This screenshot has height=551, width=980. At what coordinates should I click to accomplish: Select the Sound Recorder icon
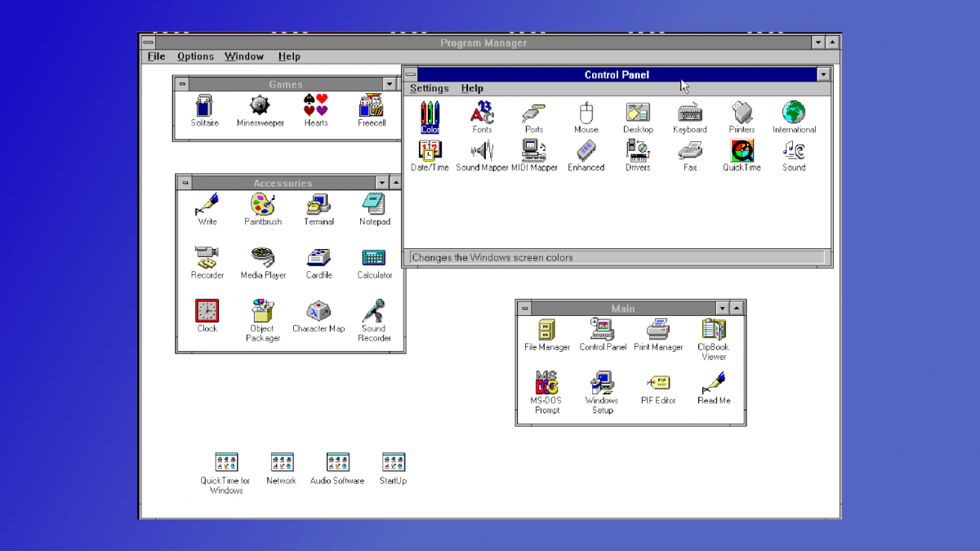click(x=374, y=312)
